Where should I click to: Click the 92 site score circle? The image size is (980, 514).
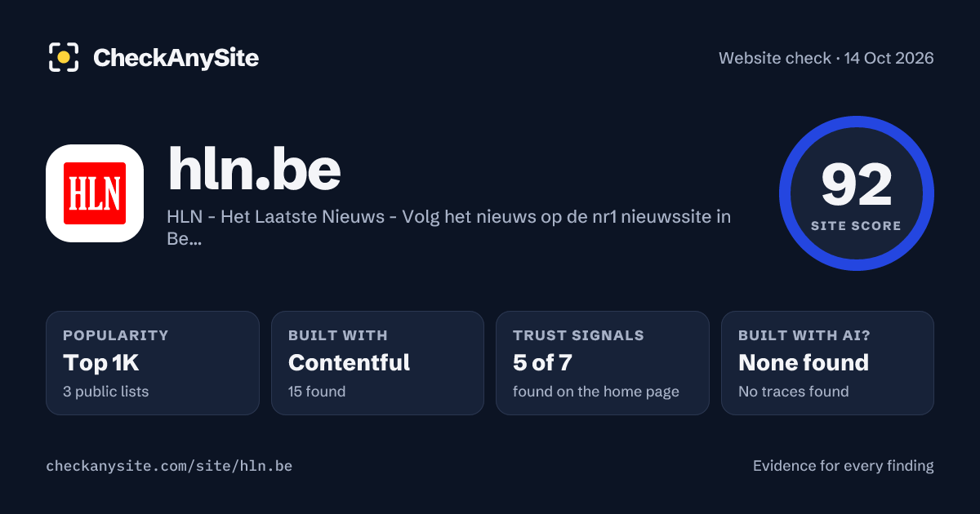point(857,193)
